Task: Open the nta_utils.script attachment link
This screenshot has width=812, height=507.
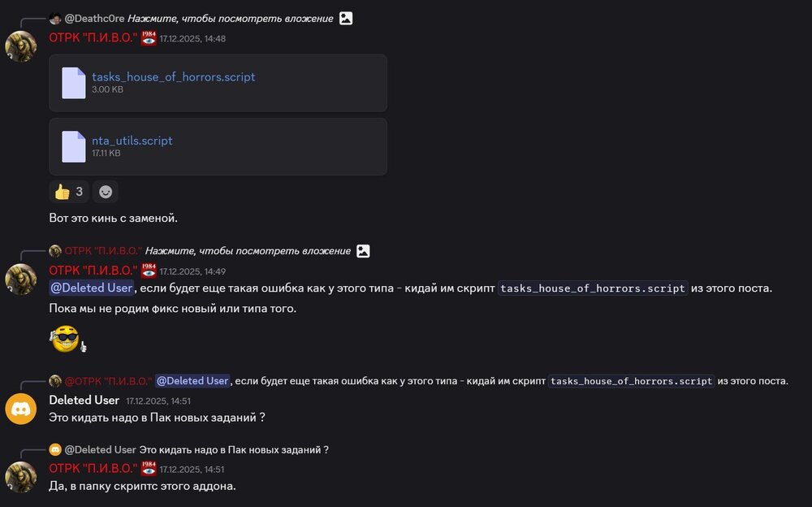Action: pyautogui.click(x=132, y=141)
